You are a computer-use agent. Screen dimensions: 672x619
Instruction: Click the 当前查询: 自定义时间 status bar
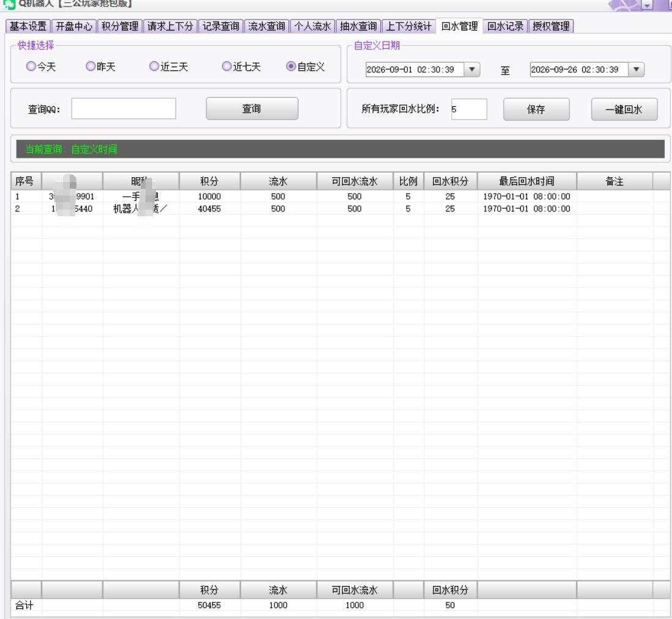(340, 149)
